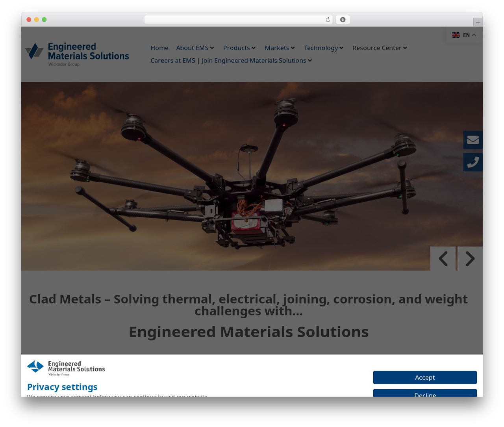Open the Careers at EMS menu
Viewport: 504px width, 427px height.
[231, 61]
